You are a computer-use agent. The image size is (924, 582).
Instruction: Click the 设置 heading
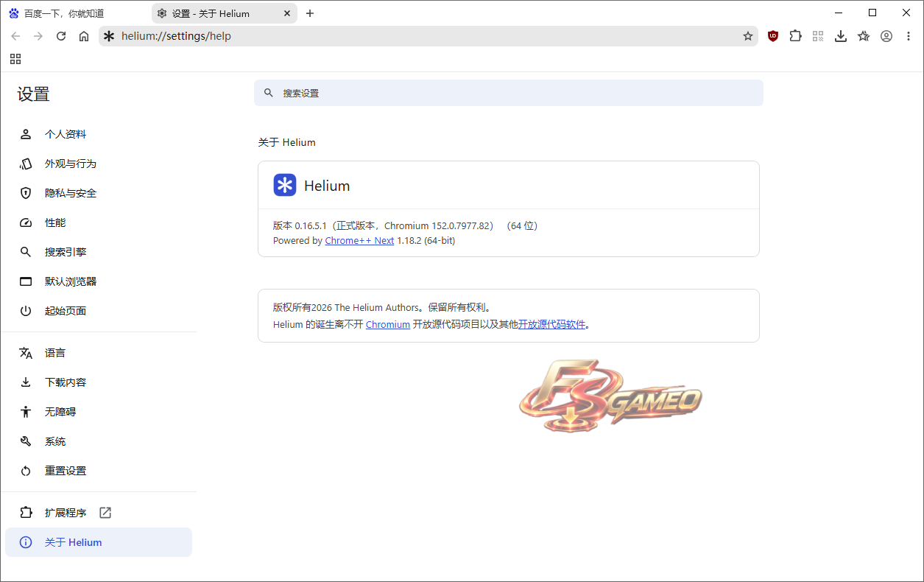tap(34, 94)
